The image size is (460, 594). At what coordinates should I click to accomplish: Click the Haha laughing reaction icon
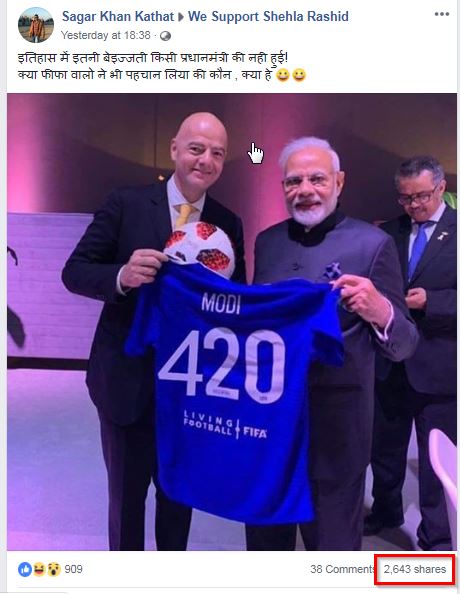point(39,569)
